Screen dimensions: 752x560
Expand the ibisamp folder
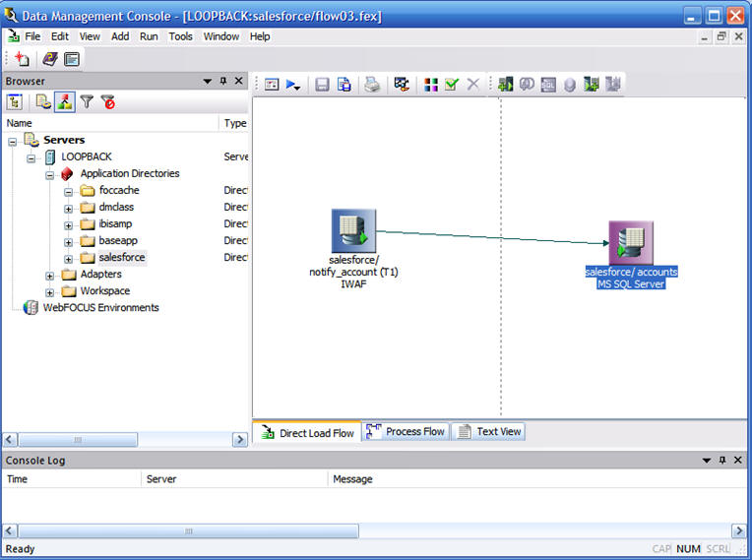click(69, 225)
